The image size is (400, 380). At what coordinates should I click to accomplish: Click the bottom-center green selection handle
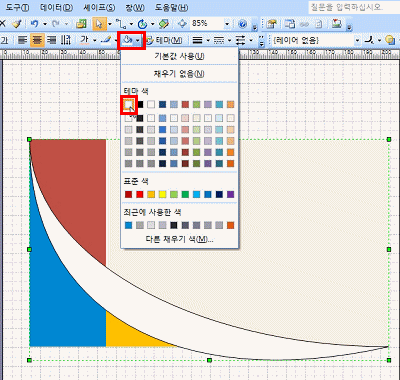click(209, 360)
